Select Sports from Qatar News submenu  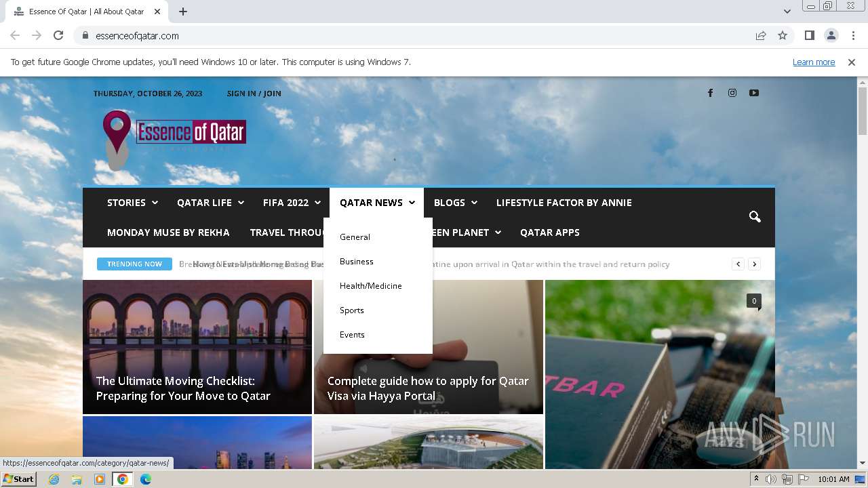pyautogui.click(x=352, y=310)
